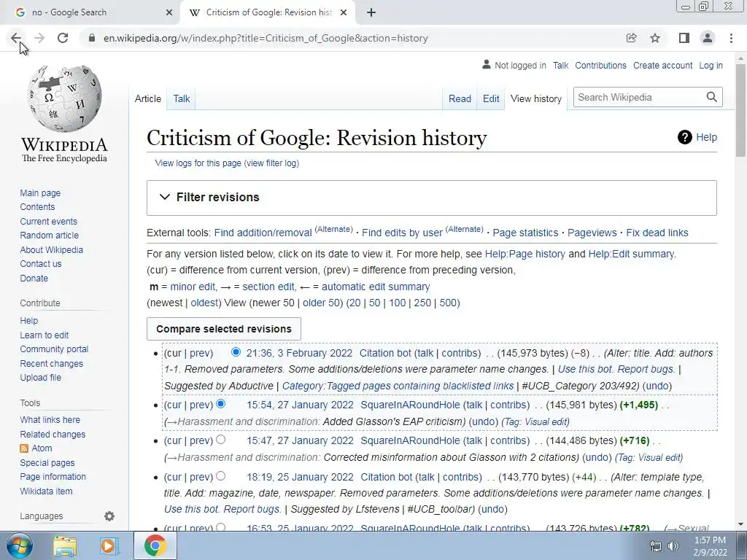
Task: Open a new tab with the plus icon
Action: [x=371, y=12]
